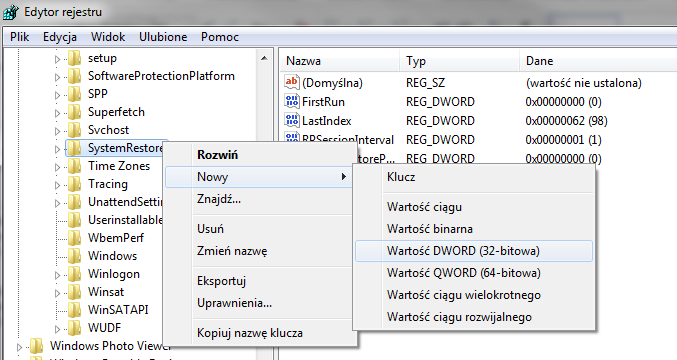Image resolution: width=677 pixels, height=360 pixels.
Task: Choose Rozwiń in context menu
Action: (260, 155)
